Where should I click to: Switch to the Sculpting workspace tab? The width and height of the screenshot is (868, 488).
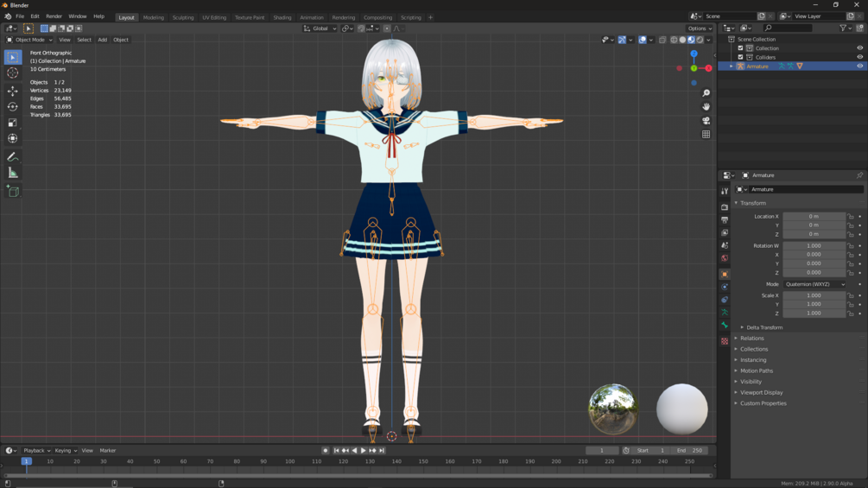183,17
